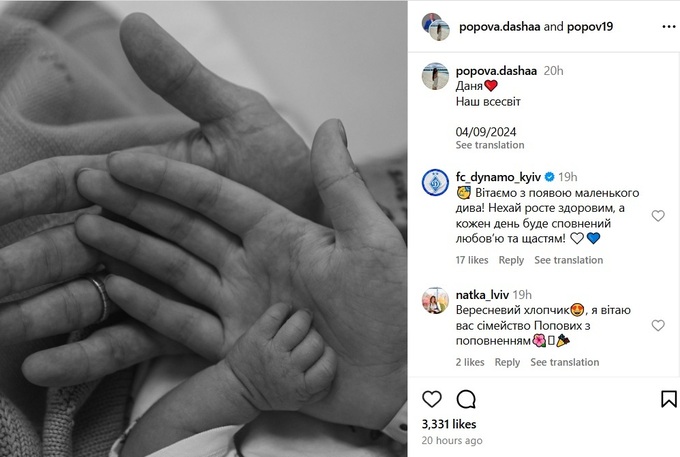Click the black-and-white hands photo
The image size is (680, 457).
point(203,228)
